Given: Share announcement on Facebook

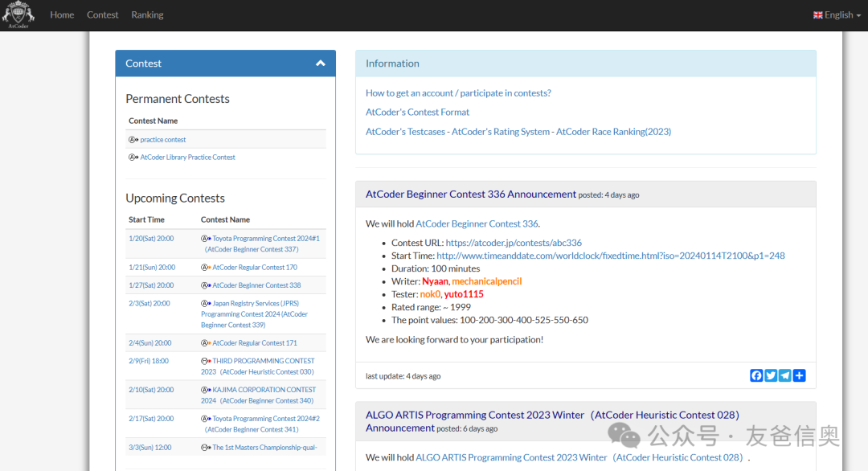Looking at the screenshot, I should point(756,376).
